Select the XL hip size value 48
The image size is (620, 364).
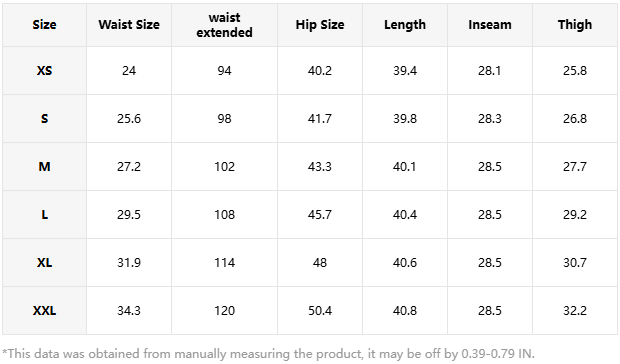tap(320, 263)
